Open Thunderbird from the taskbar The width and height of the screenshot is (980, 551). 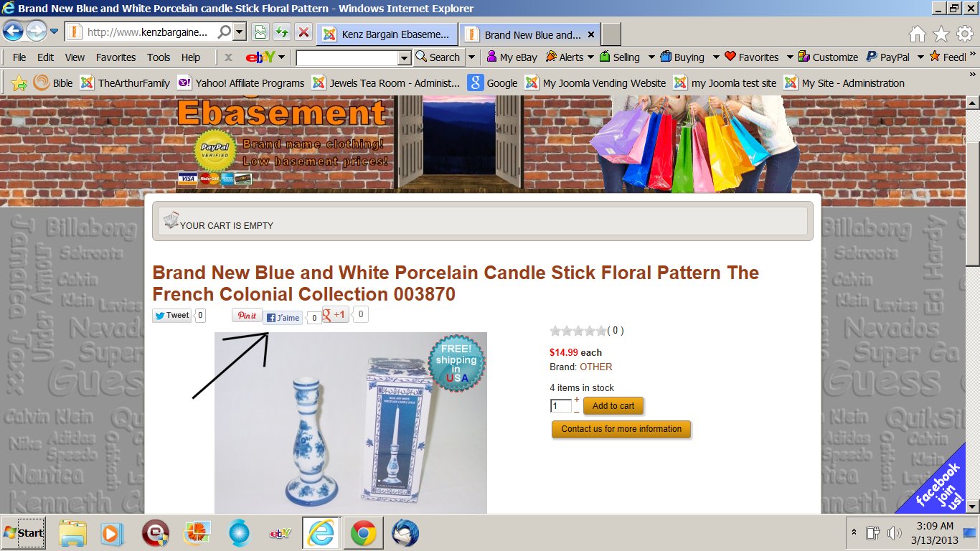[405, 533]
